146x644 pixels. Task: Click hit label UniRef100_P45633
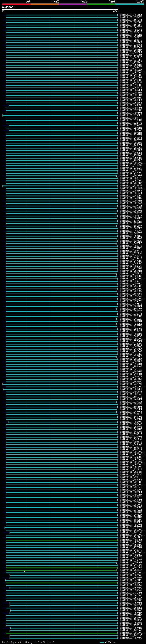[131, 82]
